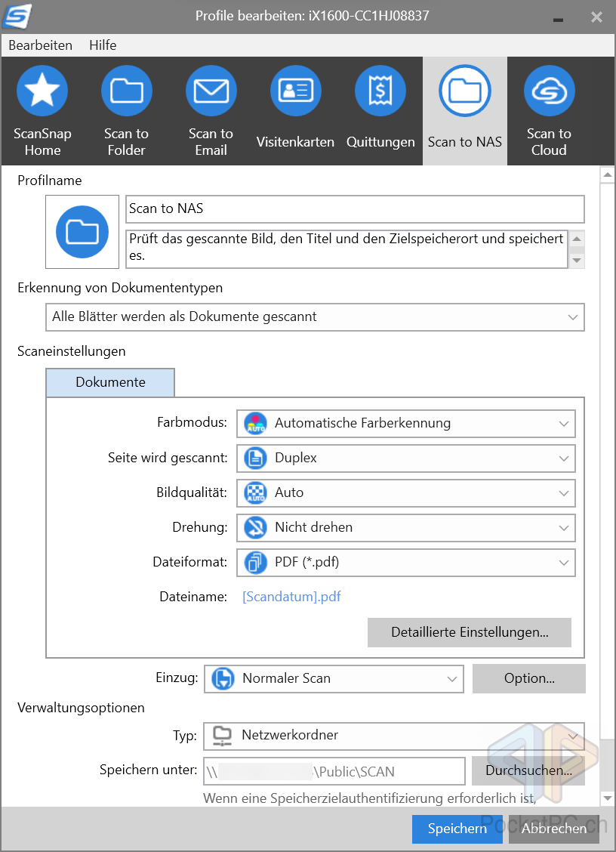The image size is (616, 852).
Task: Click the ScanSnap logo in title bar
Action: pos(17,17)
